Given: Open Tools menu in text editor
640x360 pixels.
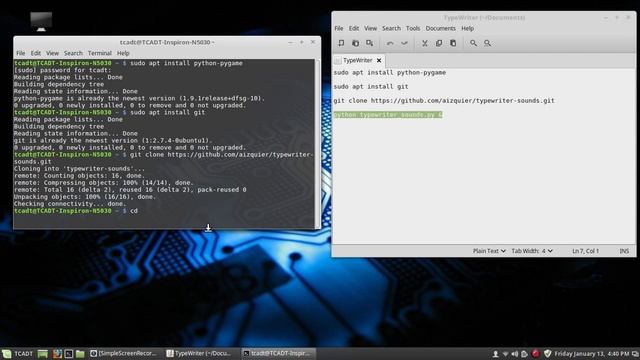Looking at the screenshot, I should click(413, 28).
